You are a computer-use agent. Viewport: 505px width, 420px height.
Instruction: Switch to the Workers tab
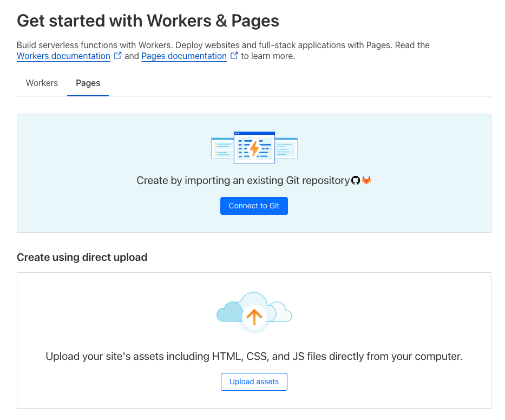[x=42, y=83]
